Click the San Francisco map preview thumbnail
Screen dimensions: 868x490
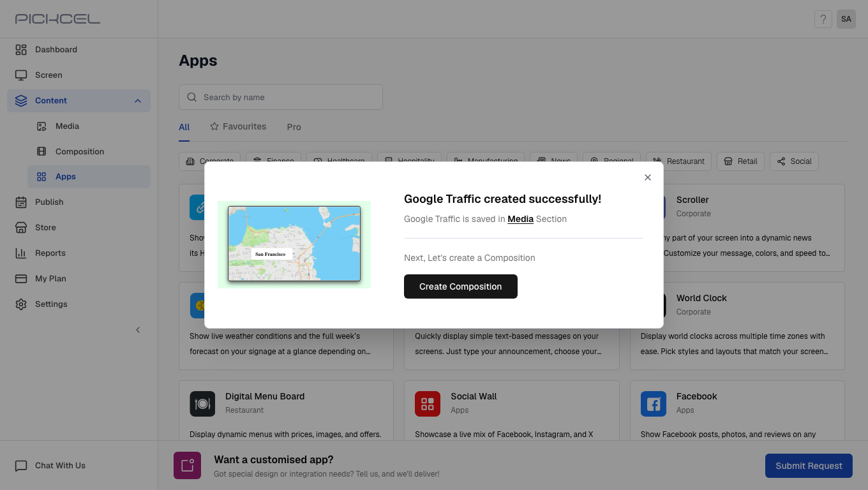pyautogui.click(x=294, y=244)
